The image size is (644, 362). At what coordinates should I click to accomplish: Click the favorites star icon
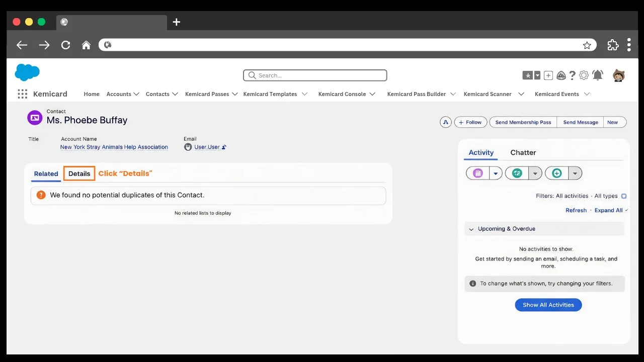point(527,75)
